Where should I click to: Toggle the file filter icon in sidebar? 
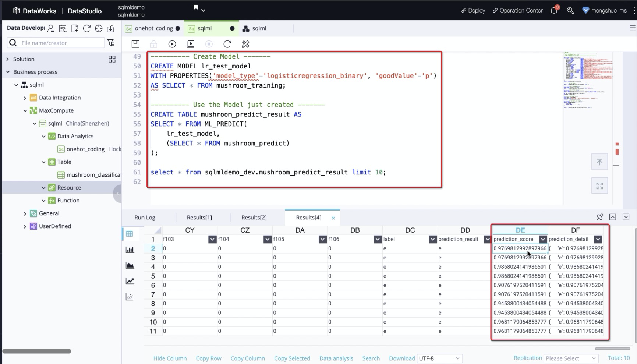111,43
